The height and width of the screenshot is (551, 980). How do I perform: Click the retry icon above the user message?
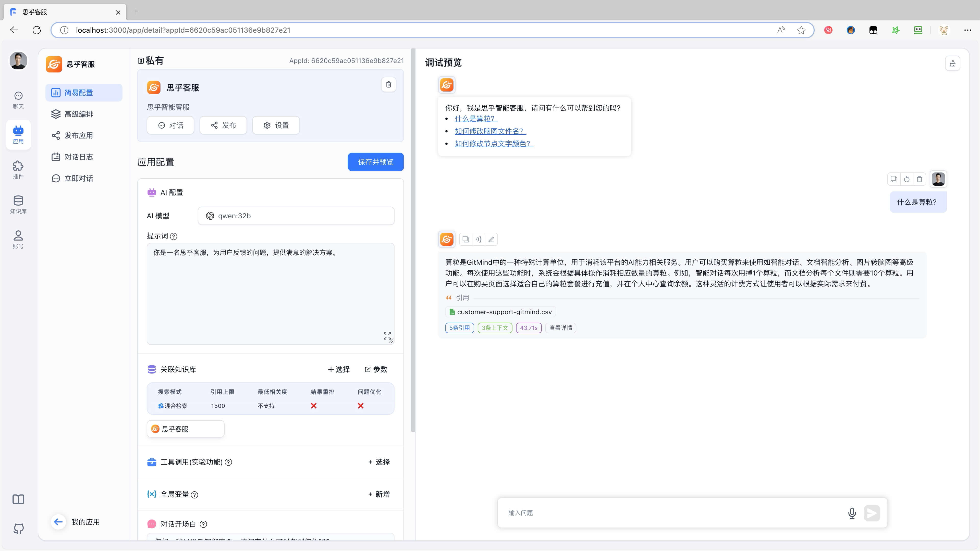click(x=906, y=179)
